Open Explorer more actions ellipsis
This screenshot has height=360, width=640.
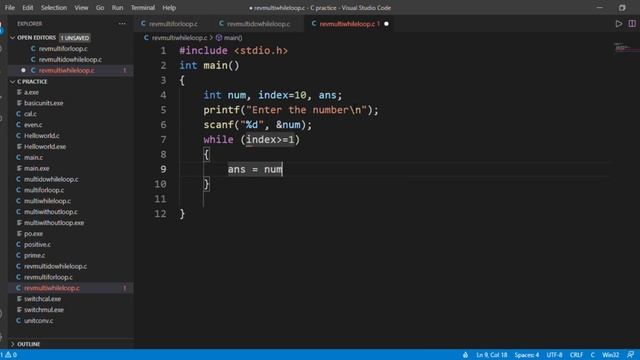(122, 24)
